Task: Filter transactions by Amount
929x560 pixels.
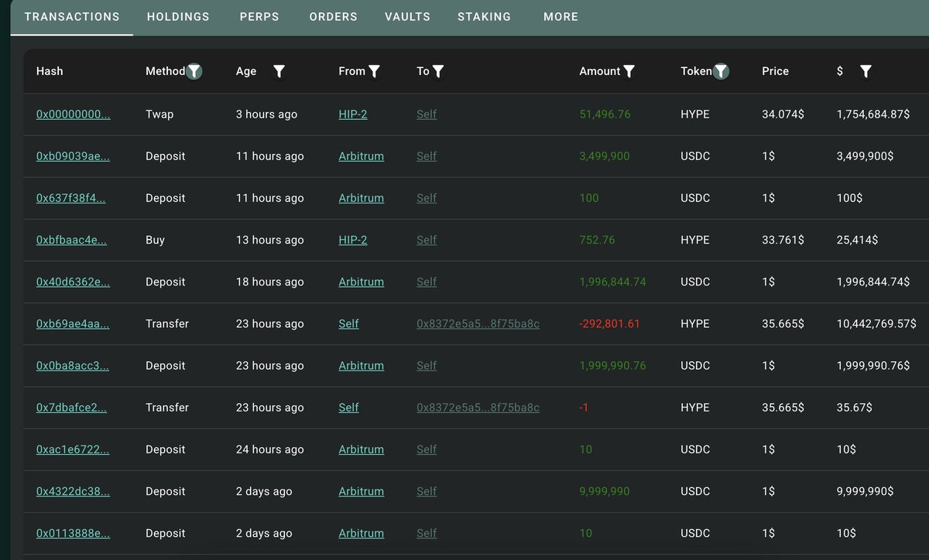Action: tap(629, 71)
